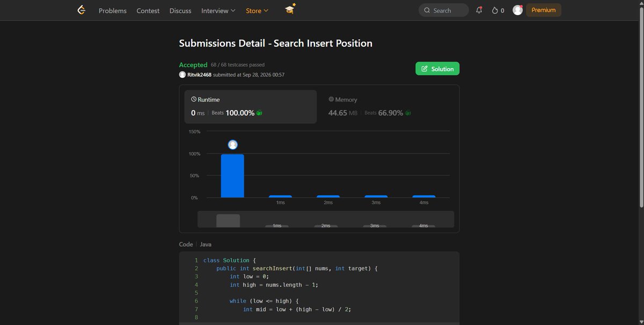Open the Contest page
This screenshot has height=325, width=644.
[148, 11]
